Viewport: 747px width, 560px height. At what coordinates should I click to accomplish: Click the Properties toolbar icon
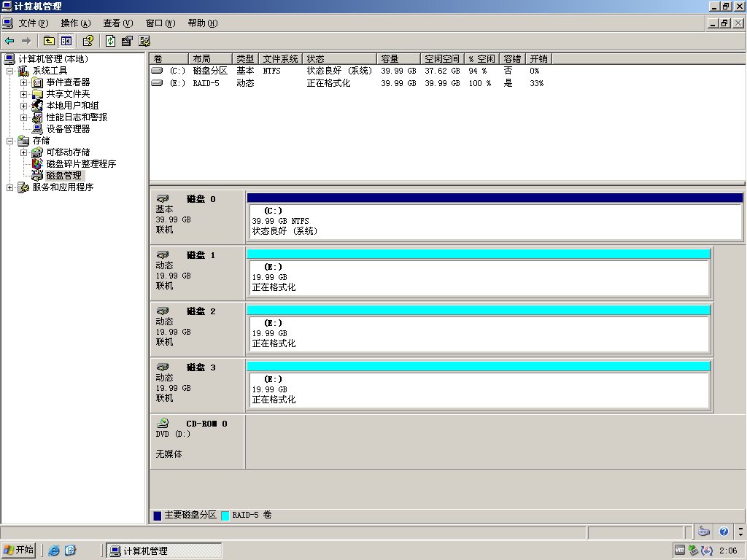pos(127,41)
